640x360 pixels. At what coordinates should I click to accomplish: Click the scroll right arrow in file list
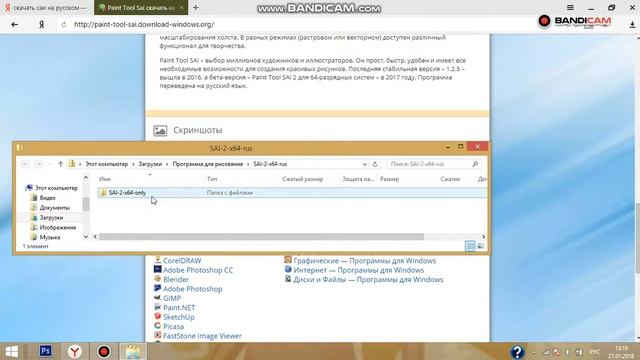point(483,237)
